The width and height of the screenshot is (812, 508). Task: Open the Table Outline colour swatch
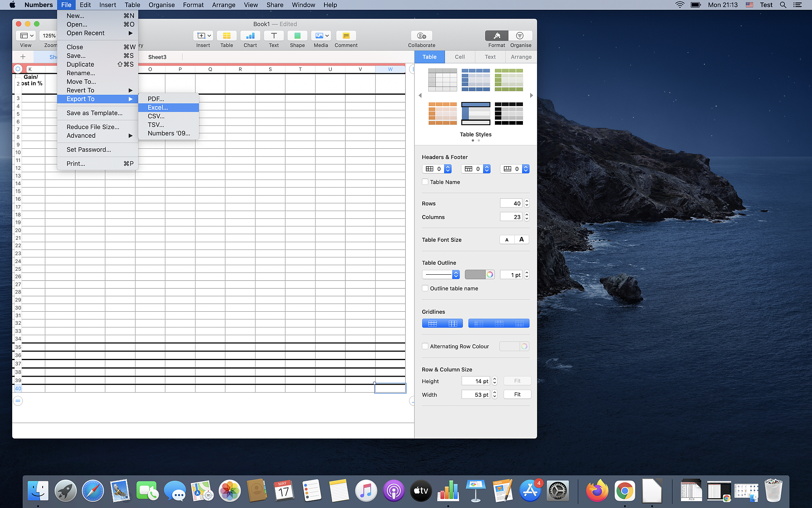point(475,275)
